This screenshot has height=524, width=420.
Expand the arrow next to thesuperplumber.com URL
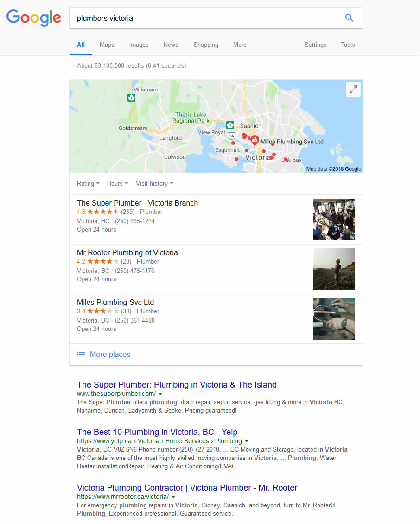click(160, 394)
